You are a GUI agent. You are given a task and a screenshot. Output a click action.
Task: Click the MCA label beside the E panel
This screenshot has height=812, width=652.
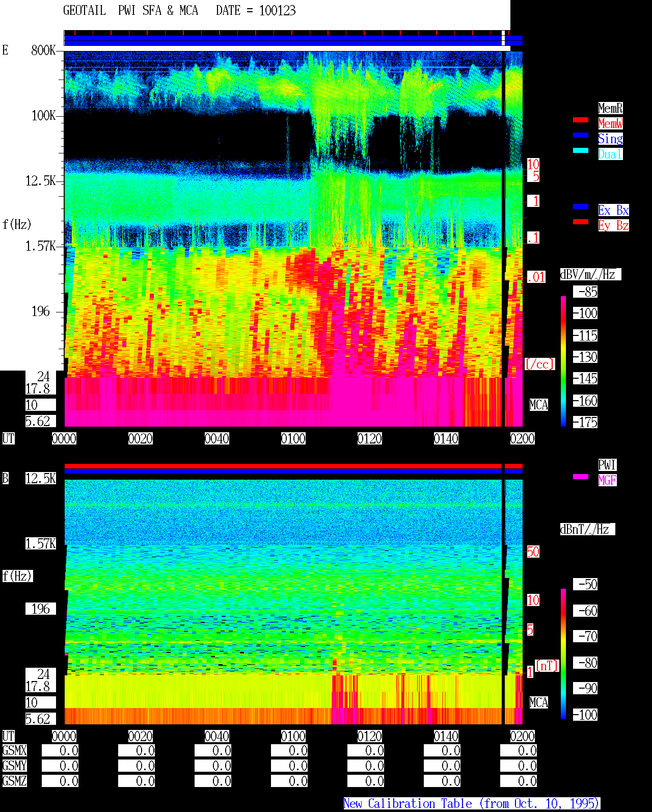[x=539, y=405]
